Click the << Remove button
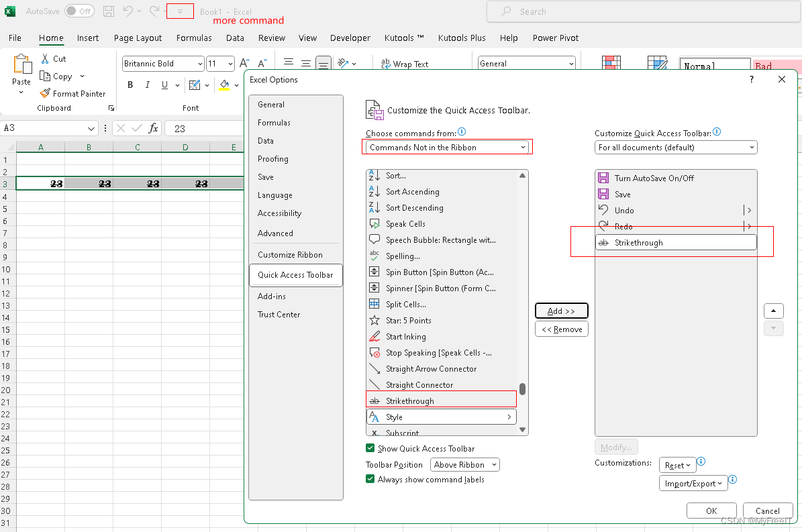Screen dimensions: 802x532 [562, 329]
